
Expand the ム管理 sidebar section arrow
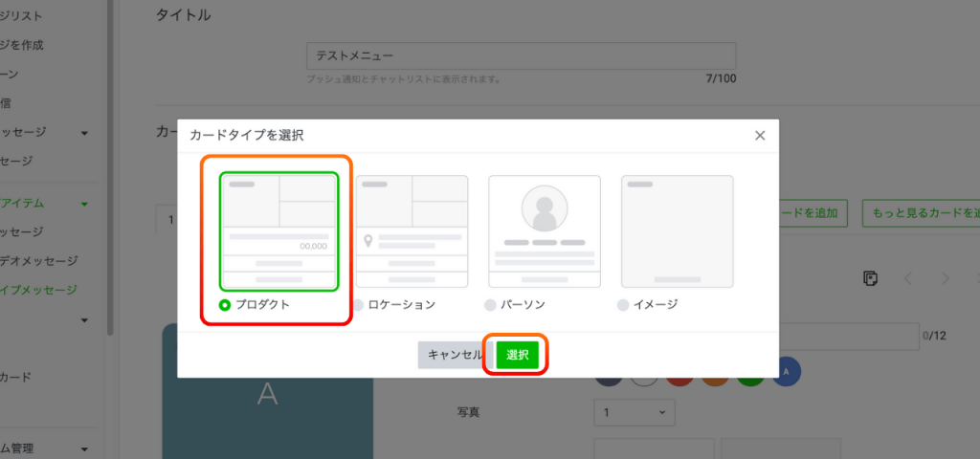pyautogui.click(x=84, y=448)
